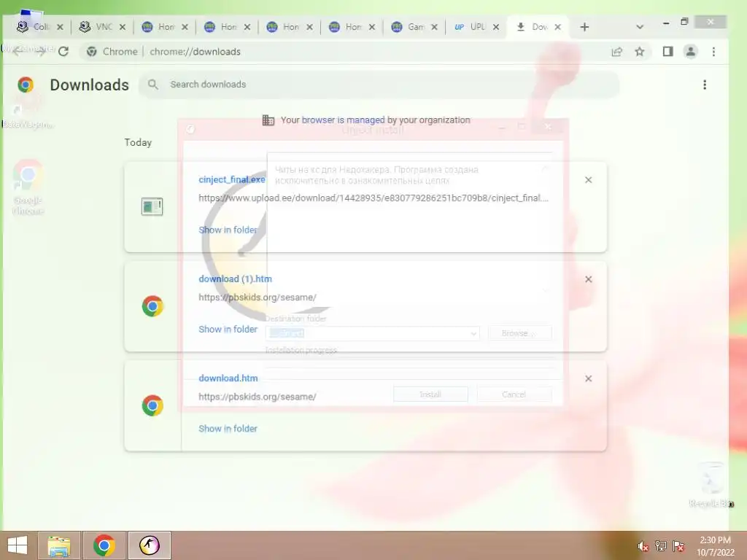Show download (1).htm in folder
The height and width of the screenshot is (560, 747).
coord(228,329)
